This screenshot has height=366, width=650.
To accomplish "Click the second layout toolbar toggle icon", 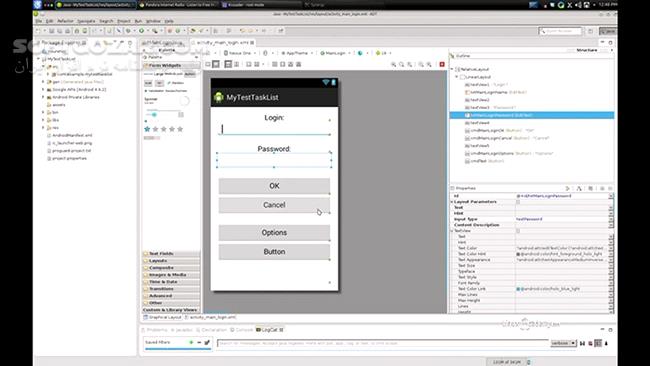I will pyautogui.click(x=216, y=64).
